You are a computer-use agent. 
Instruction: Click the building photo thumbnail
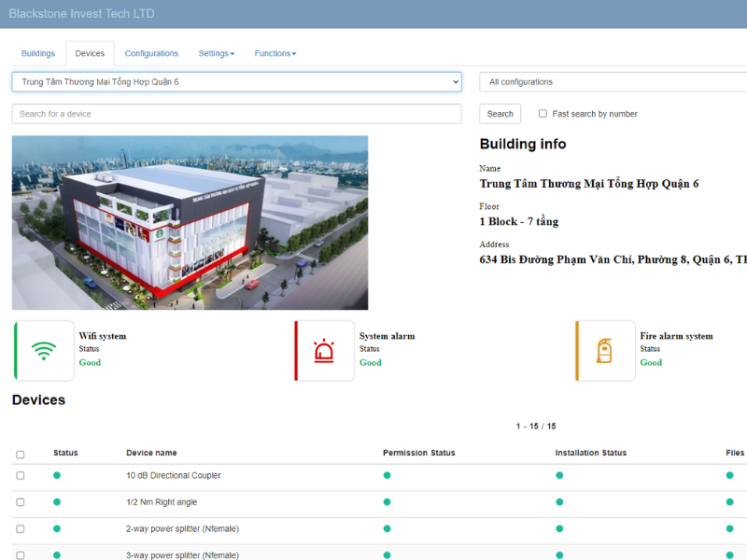[190, 222]
